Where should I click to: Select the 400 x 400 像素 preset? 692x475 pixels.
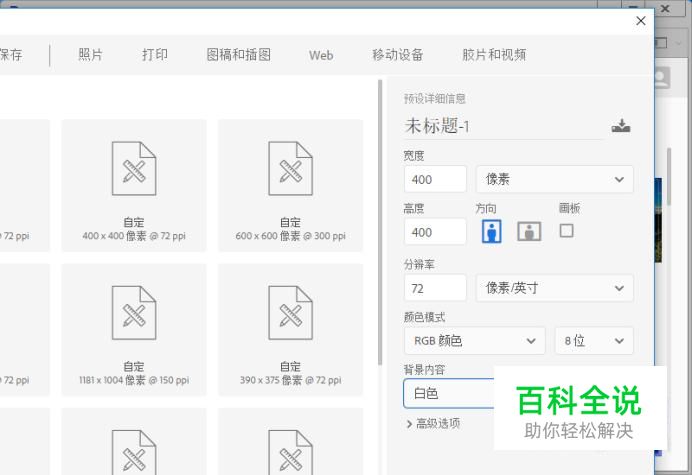point(134,185)
